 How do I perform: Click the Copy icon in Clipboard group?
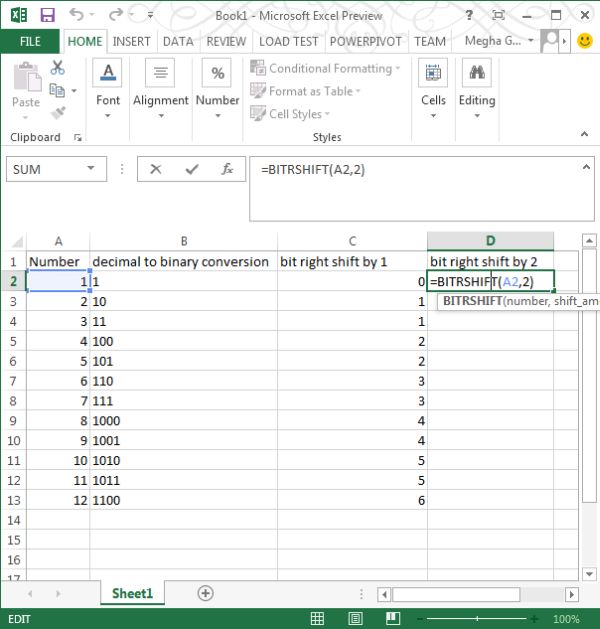57,90
